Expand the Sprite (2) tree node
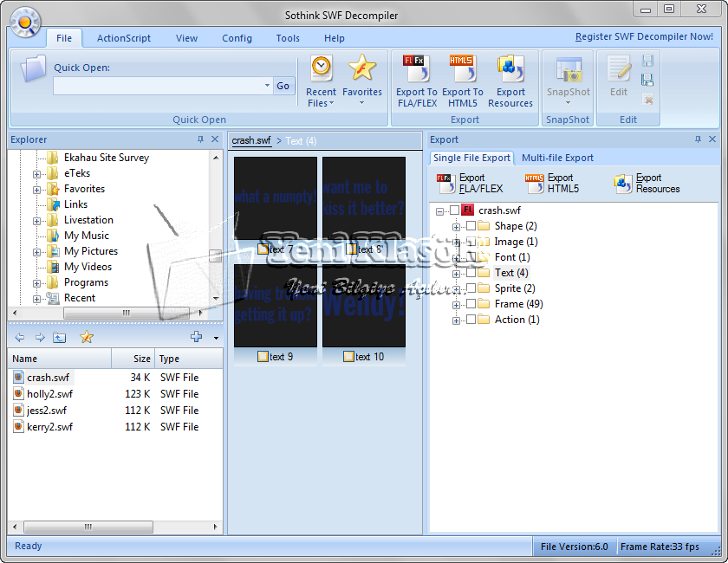Viewport: 728px width, 563px height. point(456,288)
